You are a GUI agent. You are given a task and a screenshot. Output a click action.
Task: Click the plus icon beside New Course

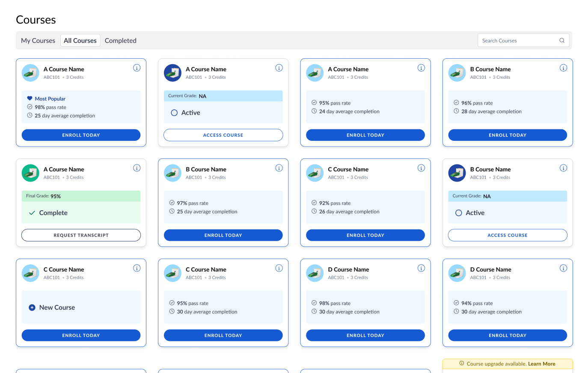(x=32, y=307)
